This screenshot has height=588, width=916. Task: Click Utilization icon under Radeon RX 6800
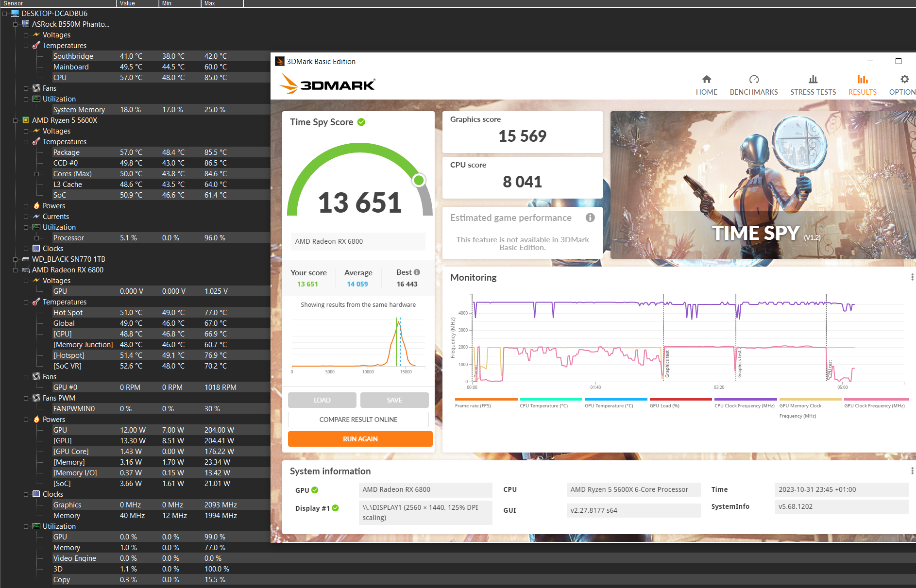[36, 526]
